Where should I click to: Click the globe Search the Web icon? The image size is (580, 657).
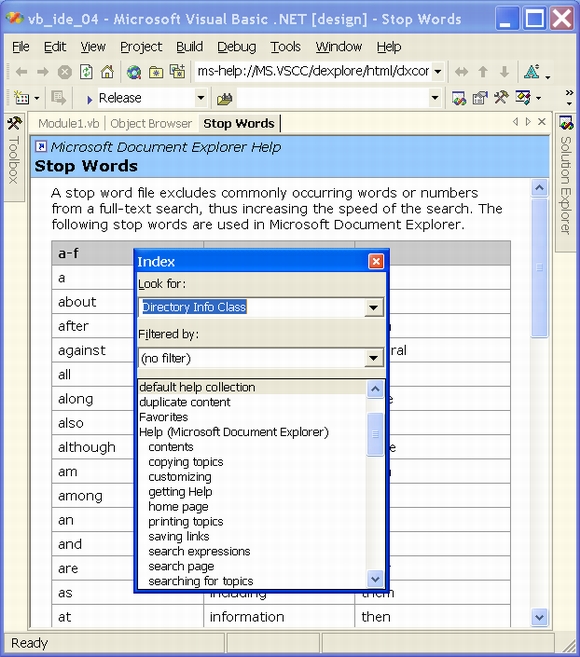pyautogui.click(x=134, y=72)
